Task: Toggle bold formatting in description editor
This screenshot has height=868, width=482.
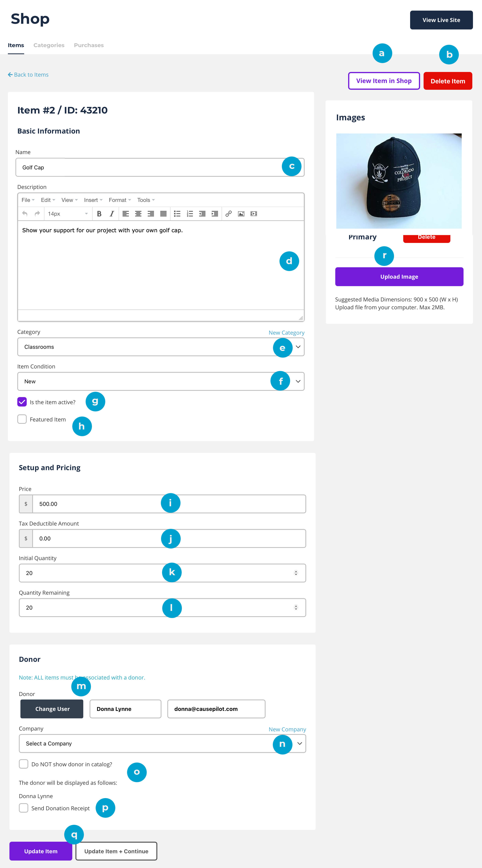Action: (99, 214)
